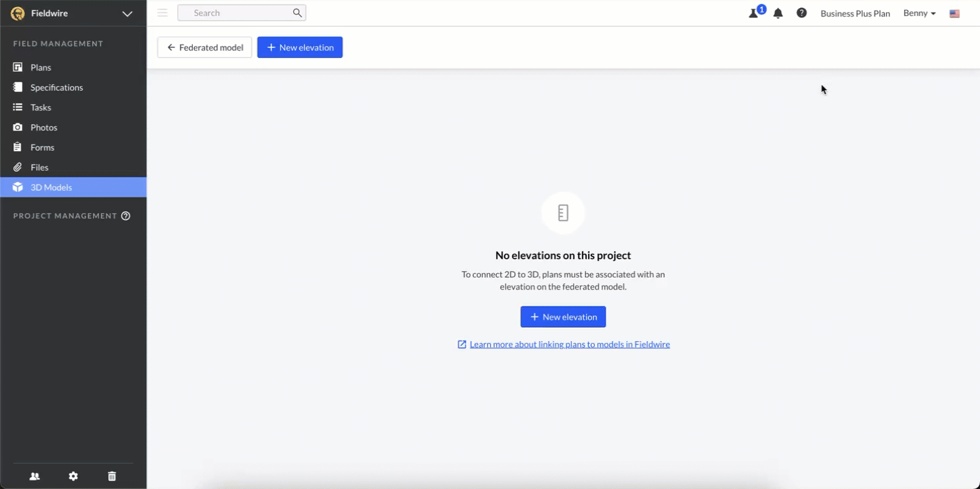Image resolution: width=980 pixels, height=489 pixels.
Task: Click the Fieldwire logo icon
Action: (17, 13)
